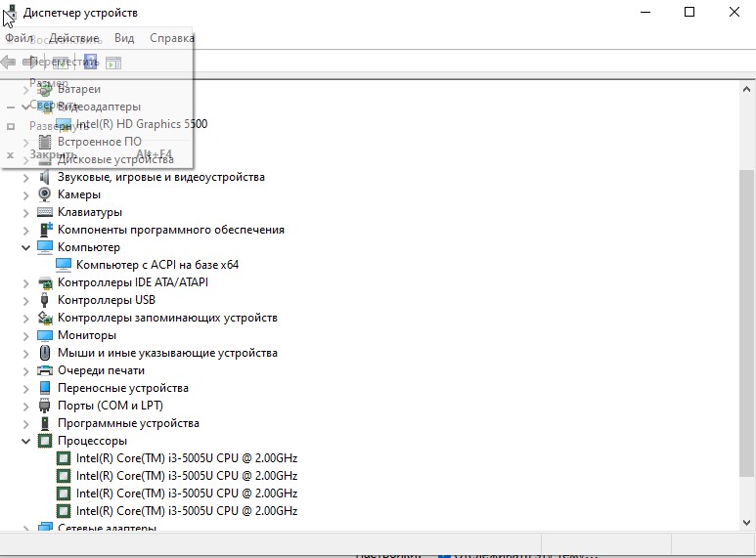Click the Программные устройства icon

45,423
